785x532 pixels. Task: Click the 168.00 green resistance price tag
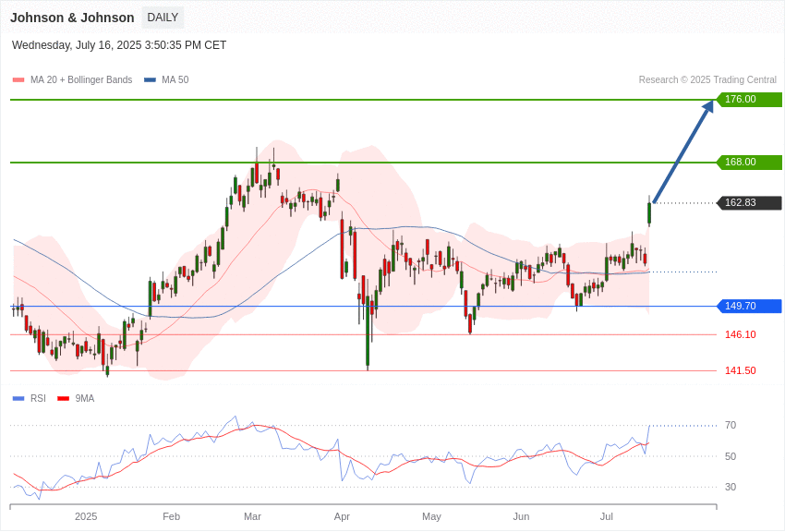750,163
